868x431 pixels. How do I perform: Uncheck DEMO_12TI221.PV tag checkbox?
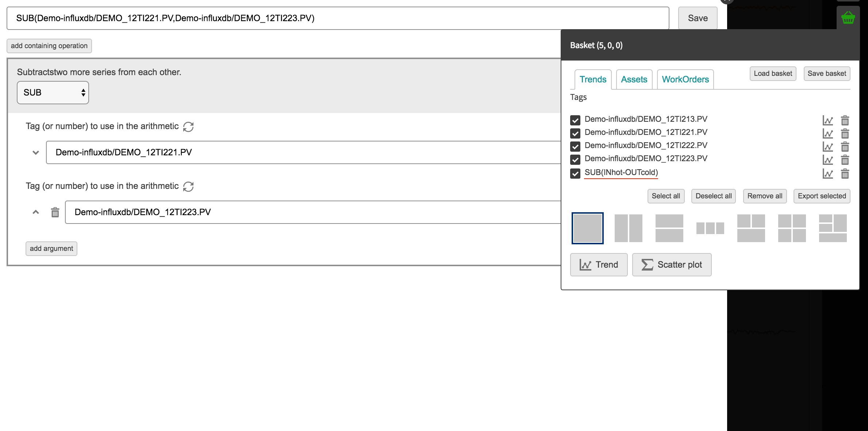point(575,133)
